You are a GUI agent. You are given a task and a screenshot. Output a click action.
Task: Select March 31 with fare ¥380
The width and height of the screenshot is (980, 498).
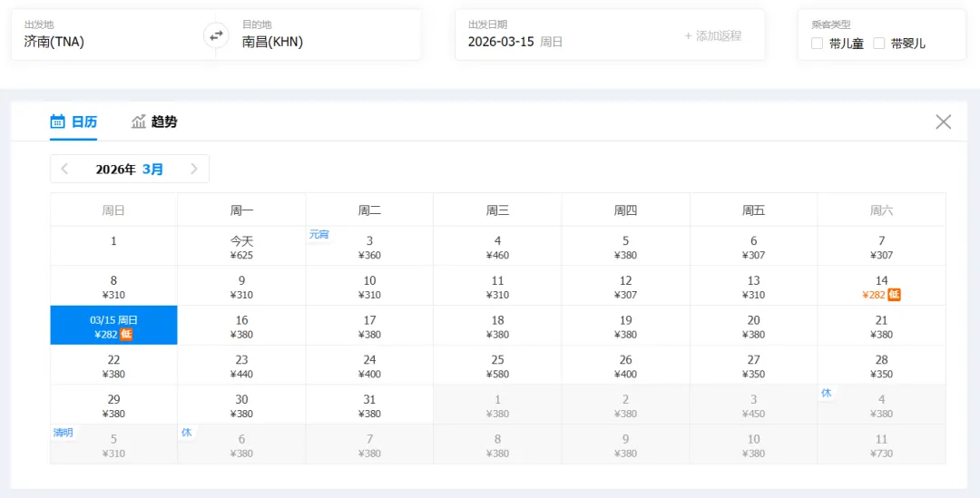point(369,405)
